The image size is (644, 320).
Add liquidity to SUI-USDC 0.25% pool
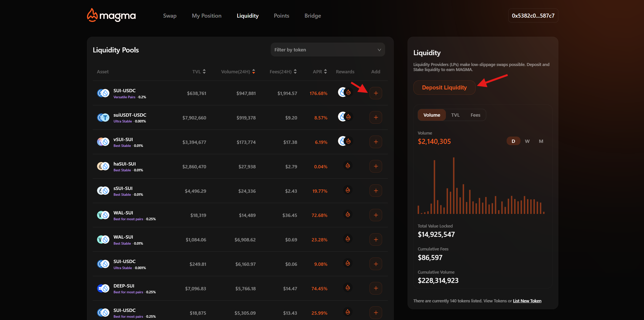click(x=376, y=313)
